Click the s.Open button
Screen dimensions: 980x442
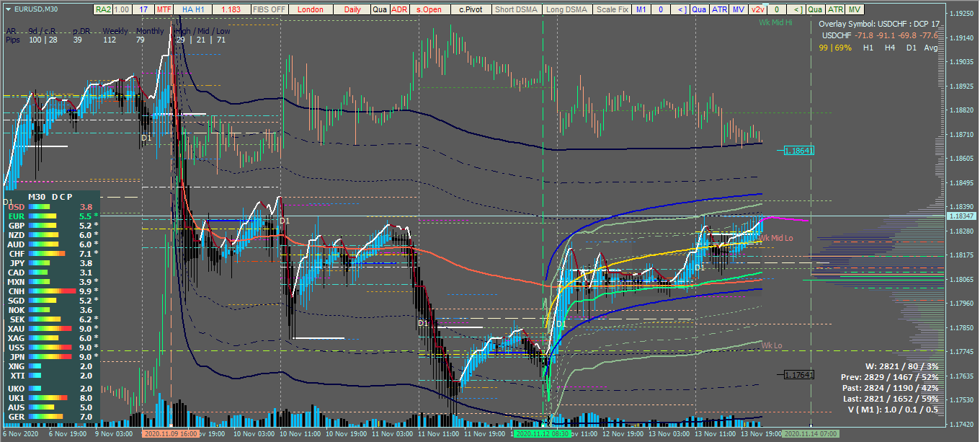pos(429,9)
